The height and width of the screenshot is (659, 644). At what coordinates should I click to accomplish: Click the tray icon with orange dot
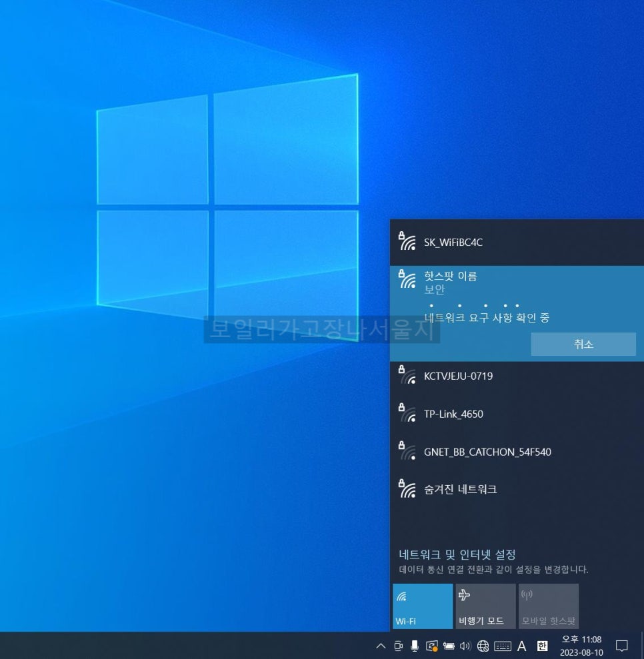[432, 646]
